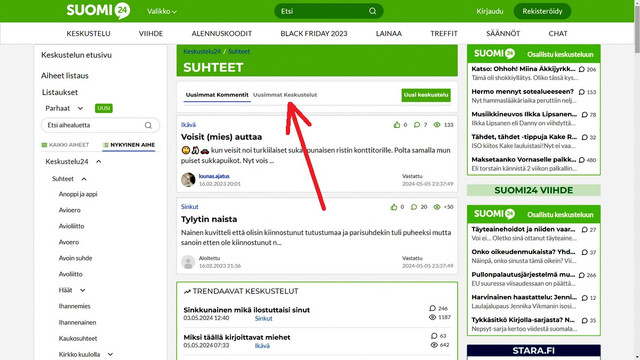Click thumbs-up icon on Voisit (mies) auttaa
The width and height of the screenshot is (640, 360).
pos(397,124)
